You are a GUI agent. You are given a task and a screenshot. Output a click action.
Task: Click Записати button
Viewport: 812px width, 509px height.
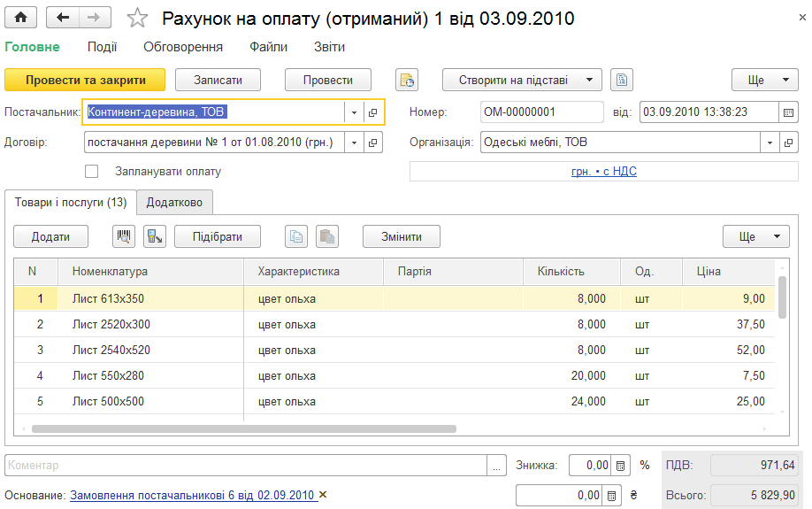click(218, 81)
